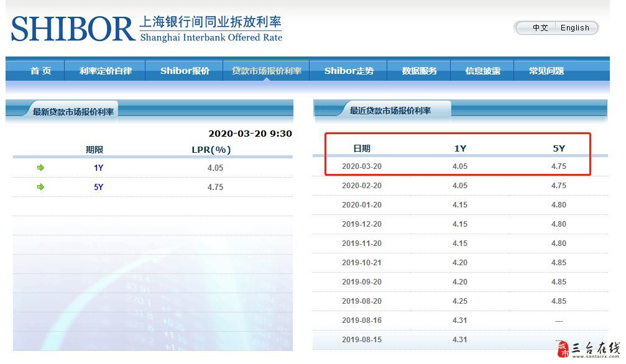626x364 pixels.
Task: Click 5Y rate for 2020-03-20
Action: click(558, 166)
